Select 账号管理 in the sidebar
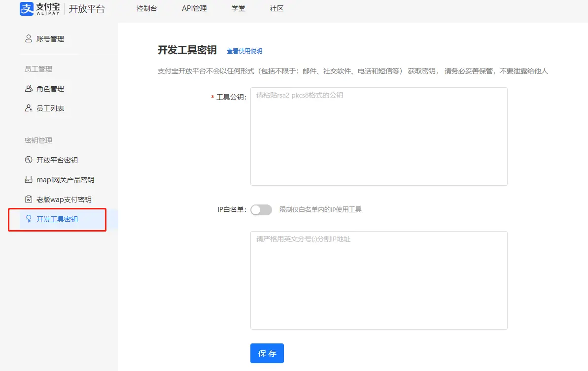Viewport: 588px width, 371px height. pos(50,39)
